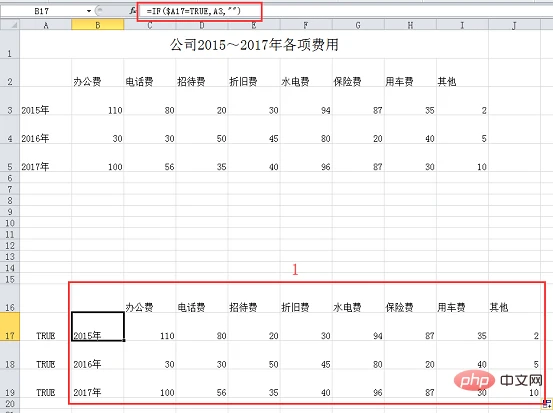
Task: Select row 16 header
Action: pyautogui.click(x=10, y=298)
